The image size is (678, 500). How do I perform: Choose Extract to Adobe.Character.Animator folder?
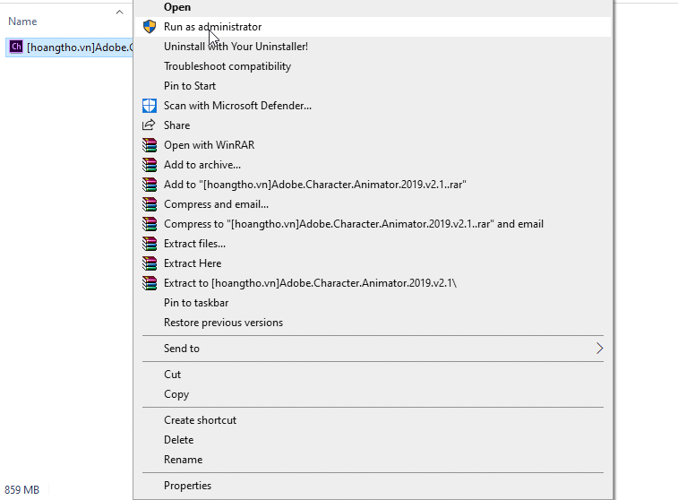tap(373, 283)
